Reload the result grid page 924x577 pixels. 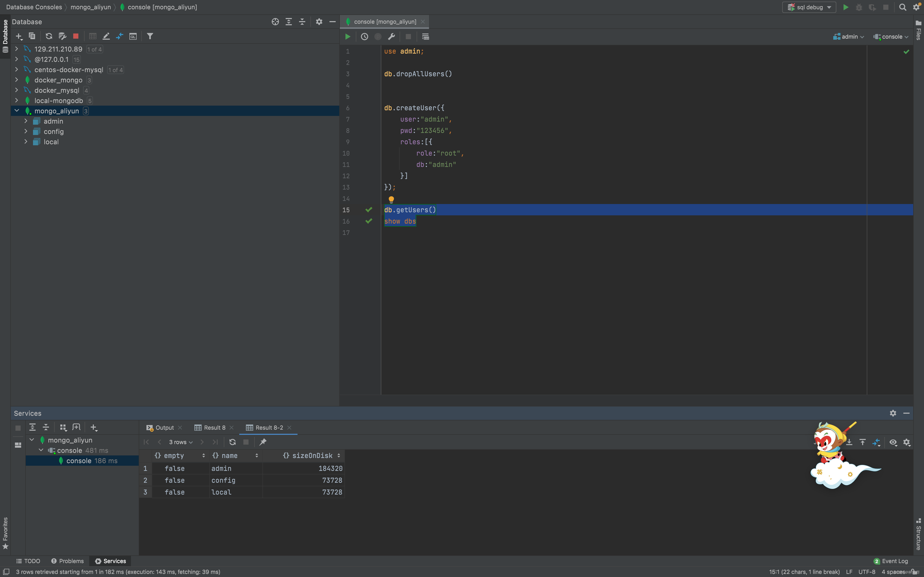point(232,442)
